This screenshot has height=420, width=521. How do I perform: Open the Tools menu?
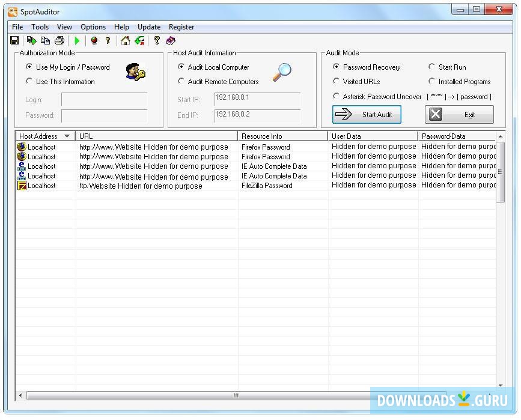(40, 27)
